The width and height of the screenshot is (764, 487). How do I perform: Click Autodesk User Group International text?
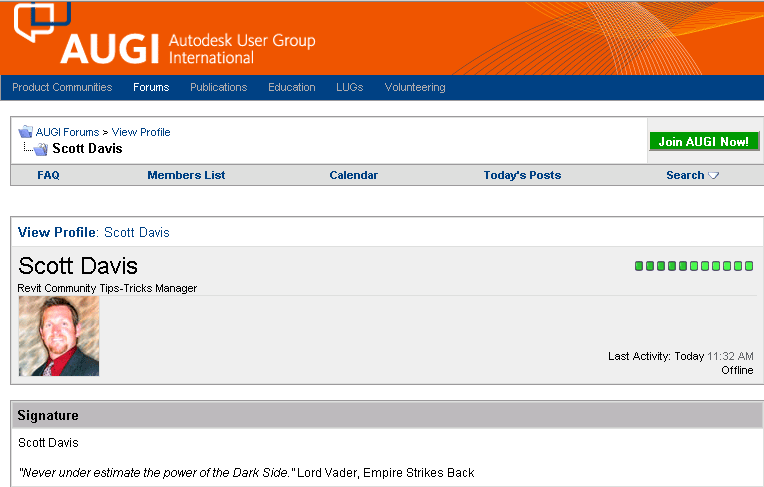[242, 49]
